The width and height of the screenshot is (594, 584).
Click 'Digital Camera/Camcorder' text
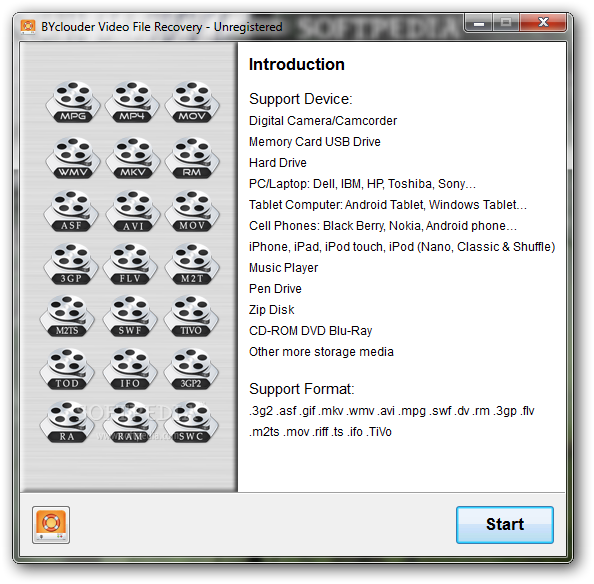point(323,121)
